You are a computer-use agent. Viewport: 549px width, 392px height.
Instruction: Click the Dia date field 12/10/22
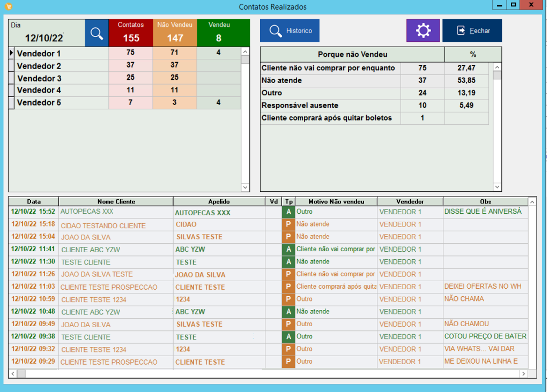point(44,38)
